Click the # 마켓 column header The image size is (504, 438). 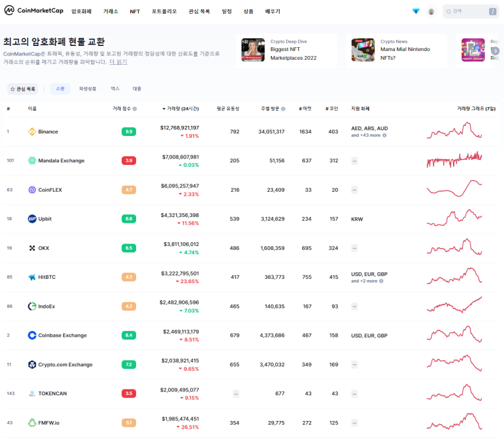[305, 109]
